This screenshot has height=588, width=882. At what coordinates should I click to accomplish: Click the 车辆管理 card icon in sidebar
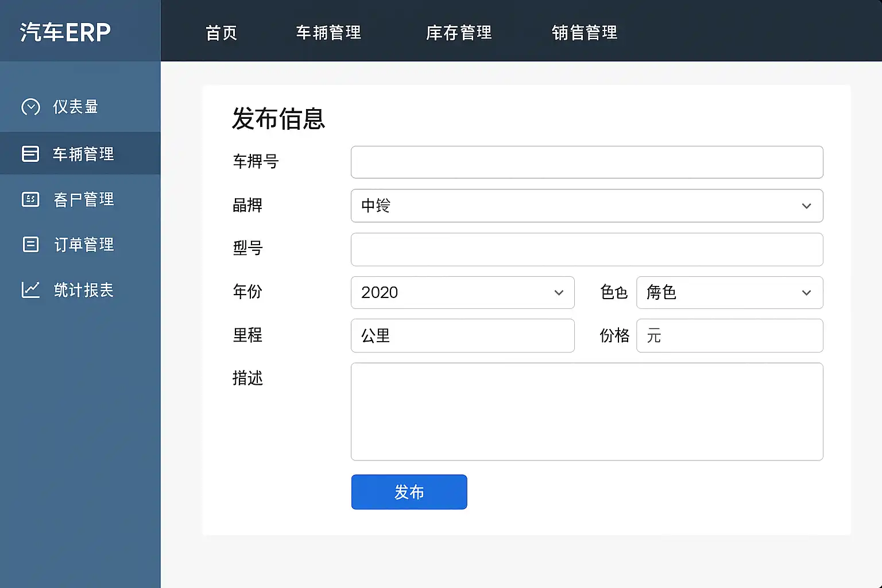[x=30, y=154]
